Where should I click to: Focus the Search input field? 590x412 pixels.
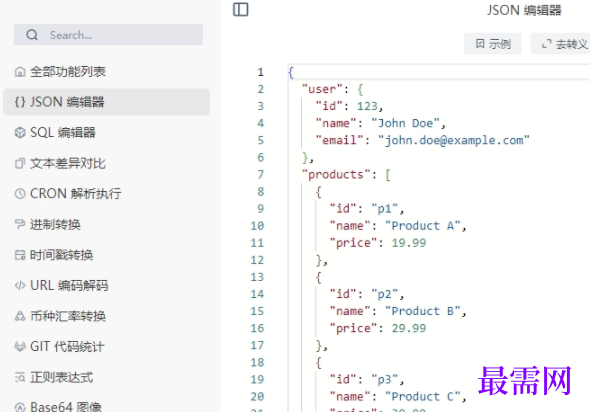point(108,35)
